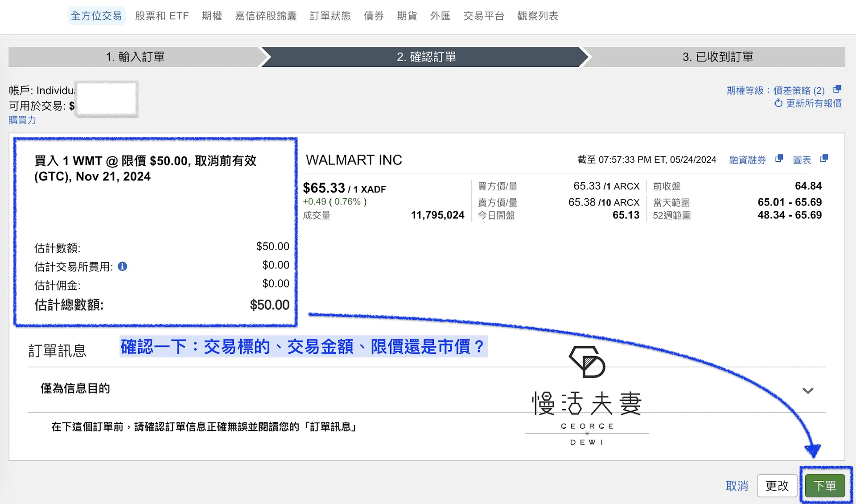Return to step 1 輸入訂單

tap(135, 57)
